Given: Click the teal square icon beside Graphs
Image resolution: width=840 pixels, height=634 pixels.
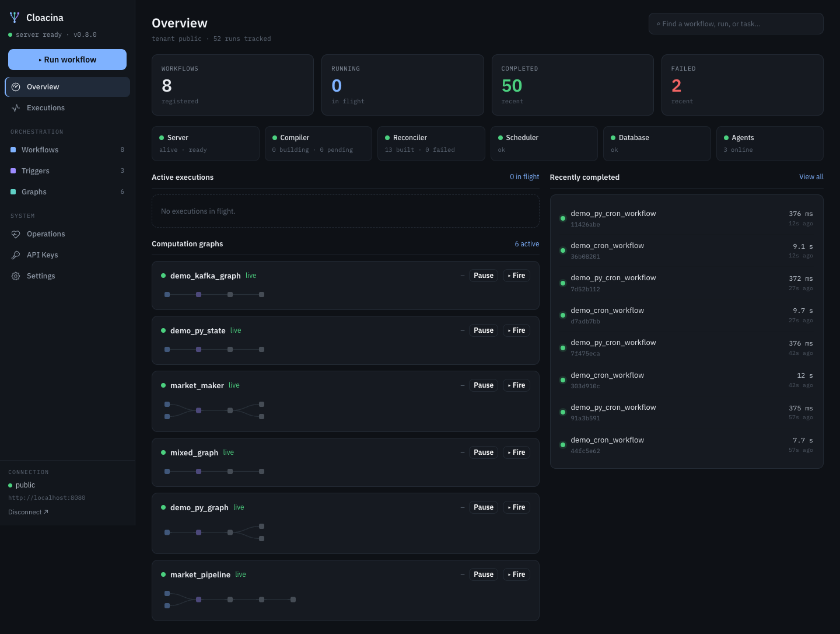Looking at the screenshot, I should (x=13, y=192).
